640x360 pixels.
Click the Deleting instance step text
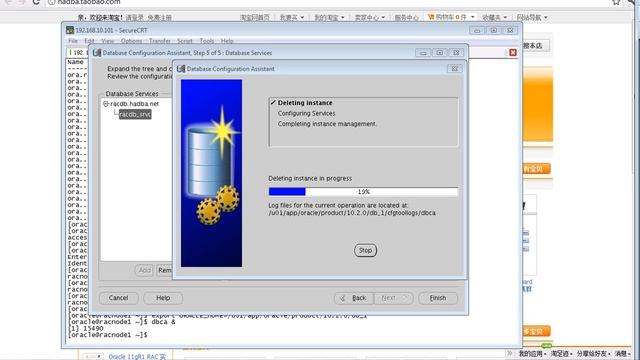click(305, 103)
